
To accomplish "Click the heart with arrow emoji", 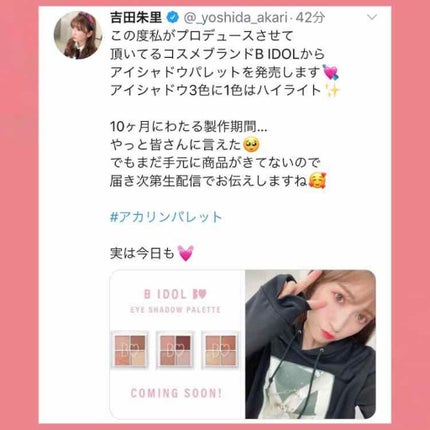I will 331,72.
